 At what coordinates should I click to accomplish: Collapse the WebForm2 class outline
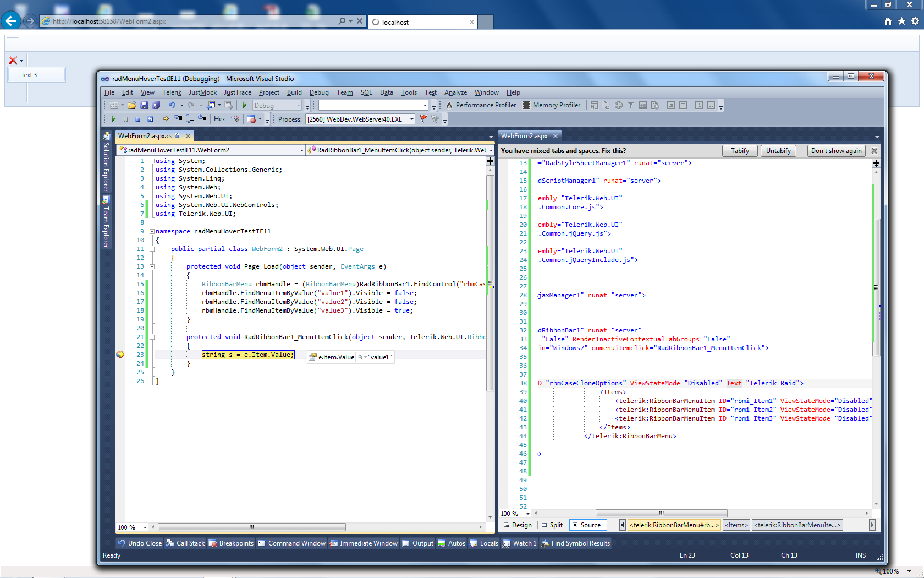coord(152,249)
